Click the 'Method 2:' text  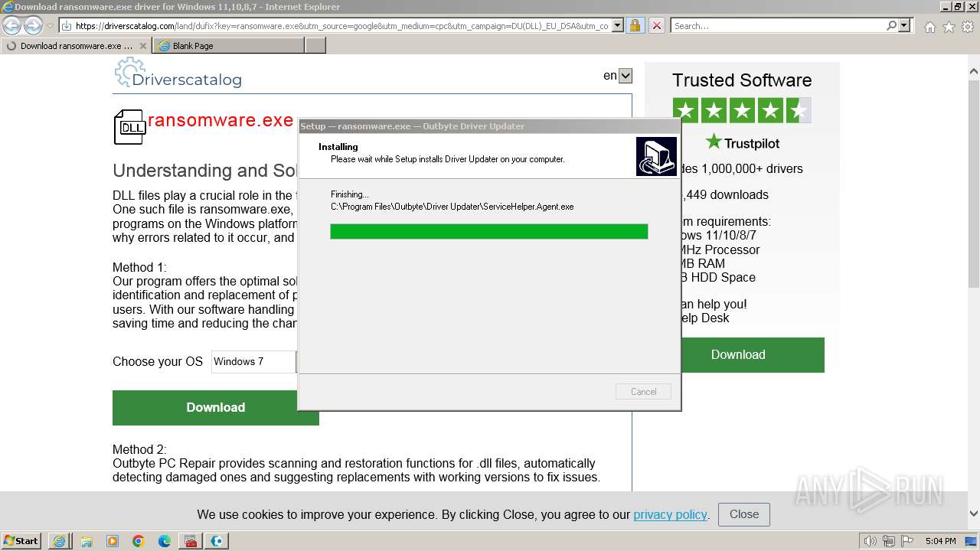point(139,449)
